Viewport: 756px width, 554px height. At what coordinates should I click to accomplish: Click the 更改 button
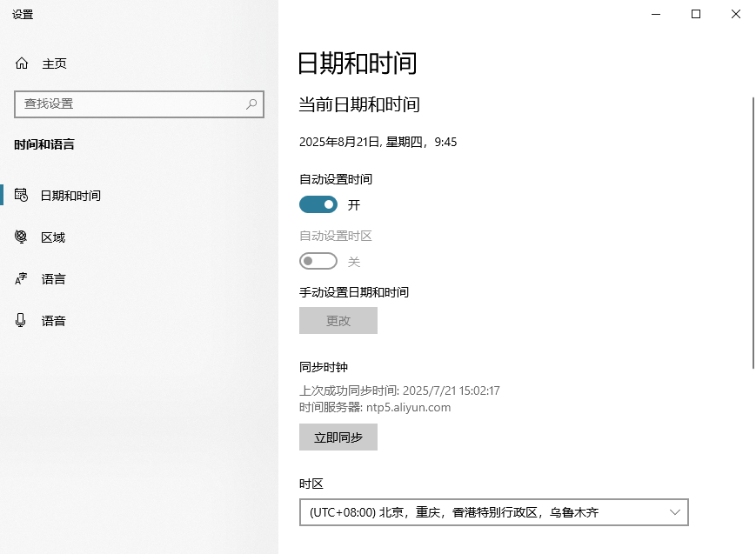tap(338, 321)
